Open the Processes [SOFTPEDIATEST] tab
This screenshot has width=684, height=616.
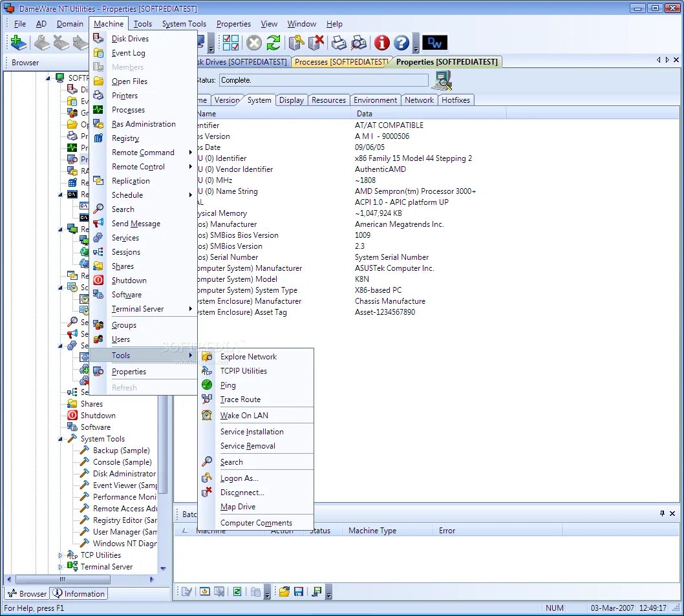pos(341,62)
